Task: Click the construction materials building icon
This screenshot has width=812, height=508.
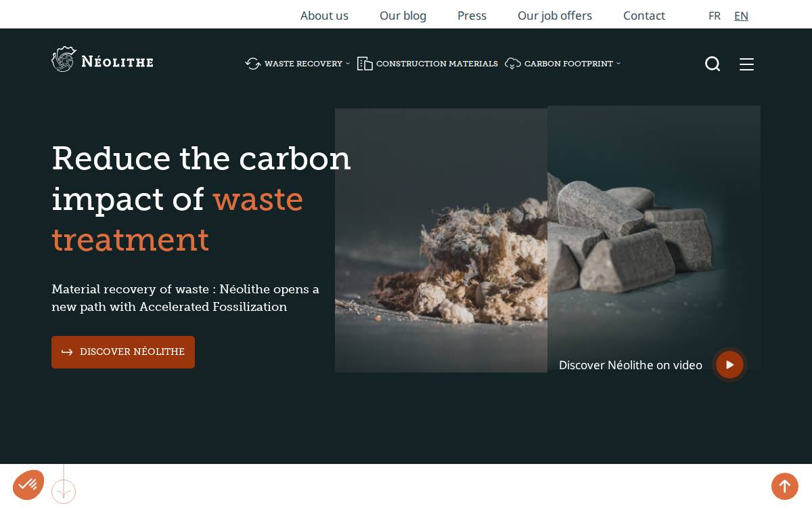Action: click(365, 64)
